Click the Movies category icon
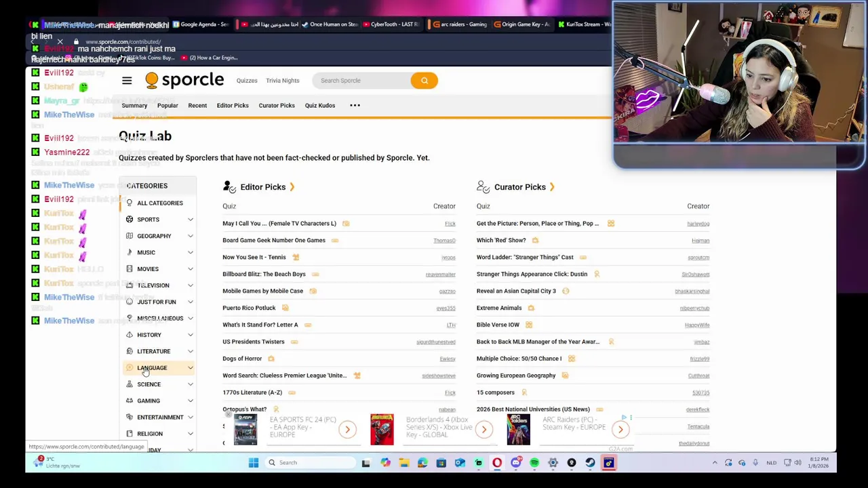This screenshot has height=488, width=868. pyautogui.click(x=130, y=269)
